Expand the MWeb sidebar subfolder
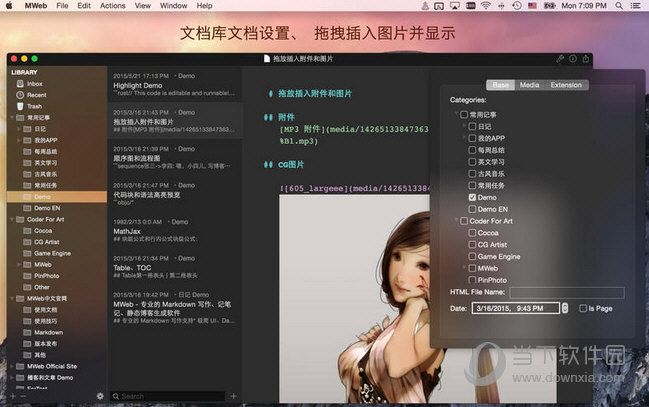 pyautogui.click(x=19, y=265)
